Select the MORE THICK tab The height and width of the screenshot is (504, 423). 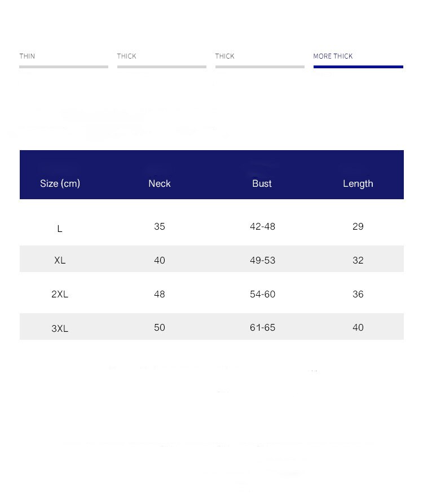333,56
